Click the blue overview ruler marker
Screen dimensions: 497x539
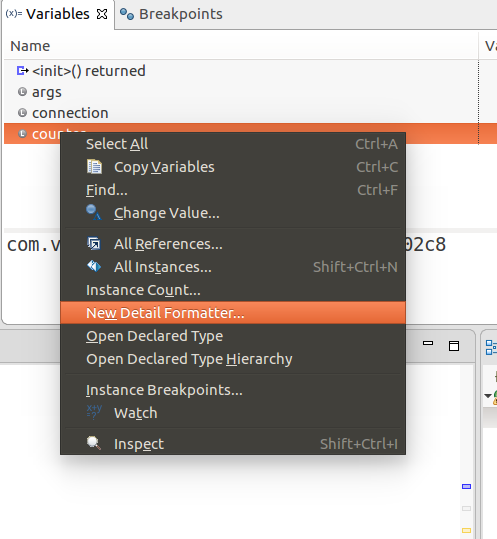[x=466, y=486]
